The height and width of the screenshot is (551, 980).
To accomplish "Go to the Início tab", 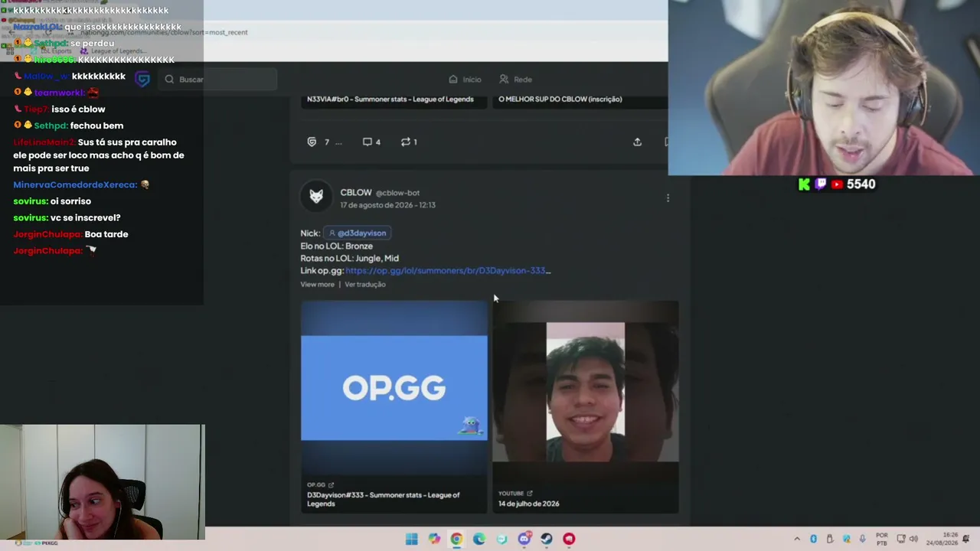I will point(465,80).
